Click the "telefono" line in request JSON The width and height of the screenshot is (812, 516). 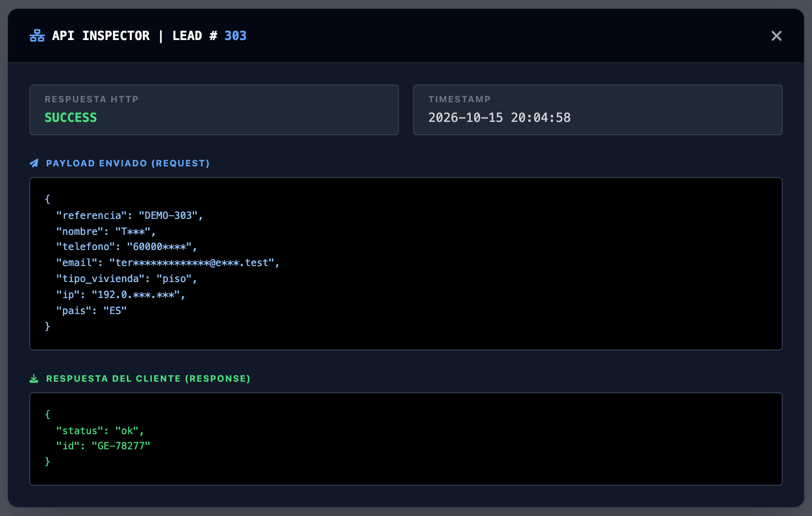(x=126, y=247)
